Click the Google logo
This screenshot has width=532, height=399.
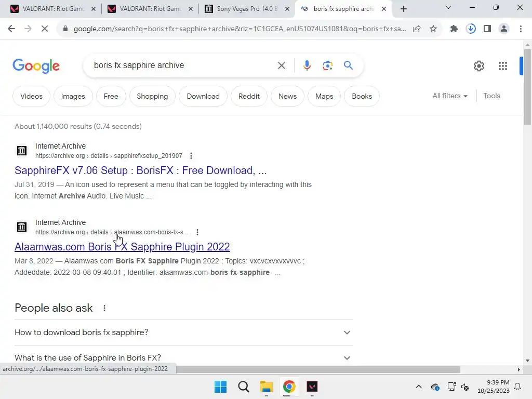coord(36,66)
